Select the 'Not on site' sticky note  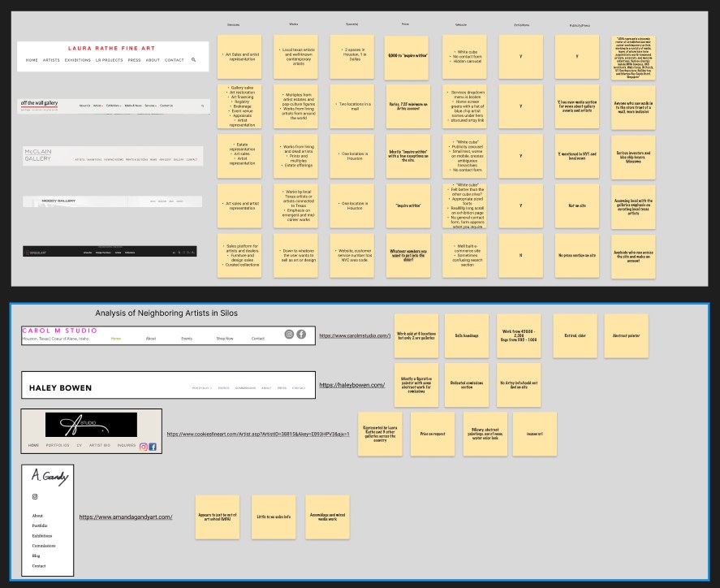[577, 205]
